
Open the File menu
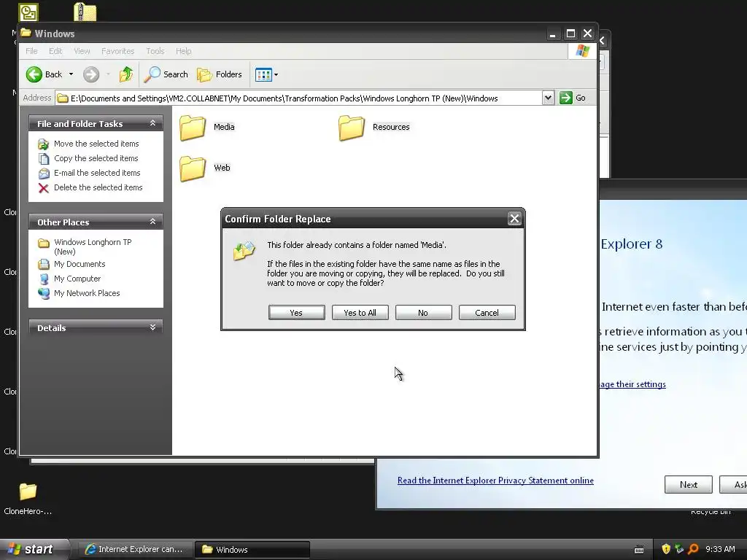tap(31, 51)
